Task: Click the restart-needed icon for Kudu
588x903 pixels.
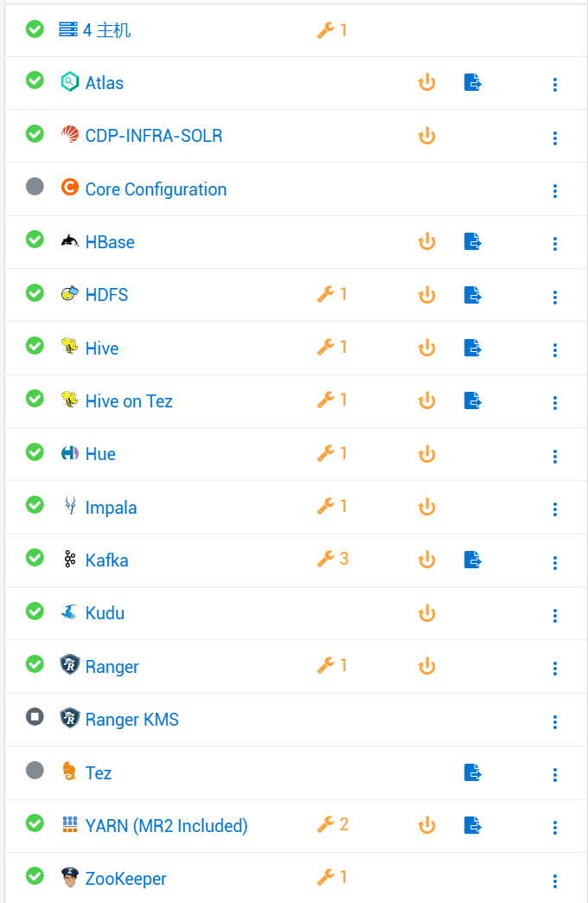Action: pos(426,613)
